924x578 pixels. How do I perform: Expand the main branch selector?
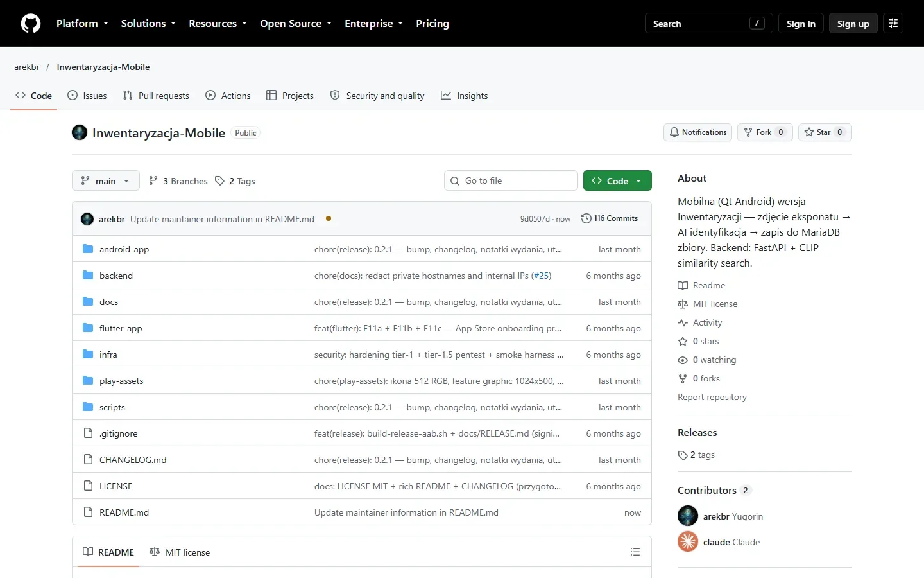click(106, 181)
